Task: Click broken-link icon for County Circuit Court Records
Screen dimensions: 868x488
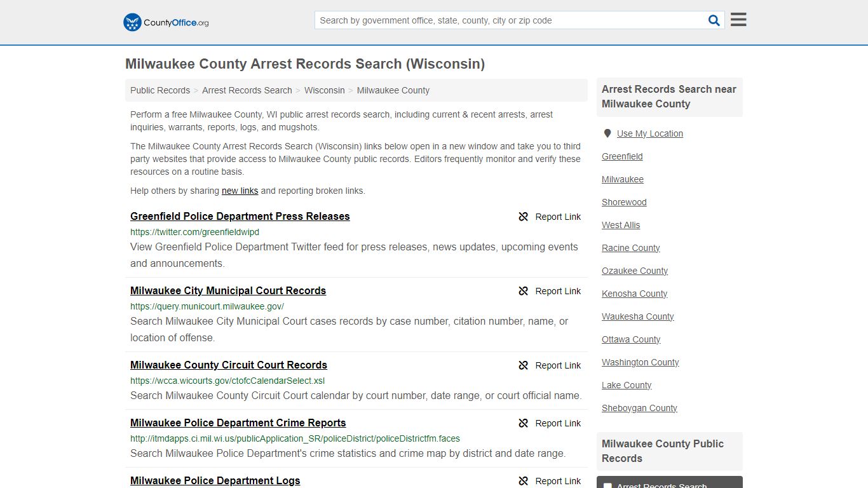Action: pos(524,365)
